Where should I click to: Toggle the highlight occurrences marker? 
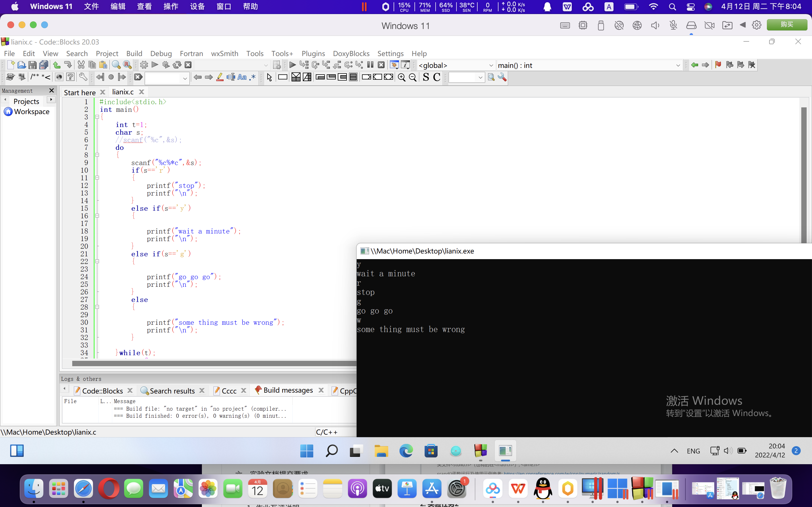tap(219, 77)
